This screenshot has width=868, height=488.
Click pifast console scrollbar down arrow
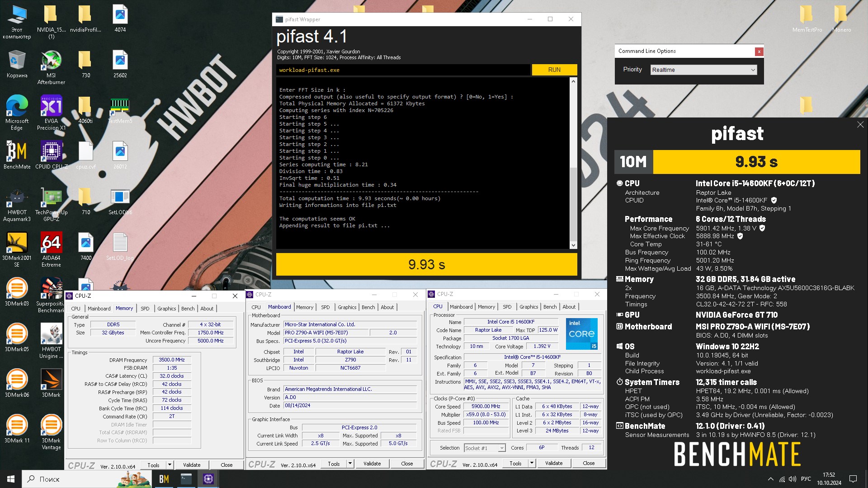573,245
